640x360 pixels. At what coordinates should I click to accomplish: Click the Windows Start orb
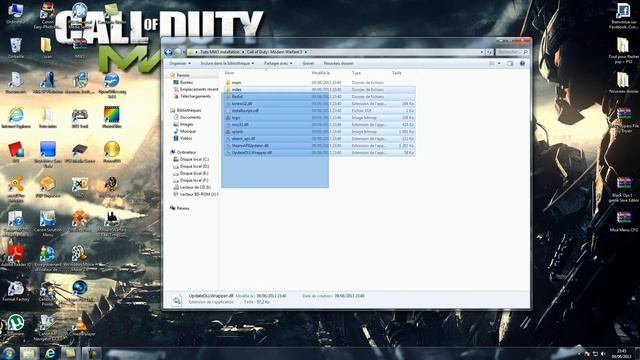point(9,353)
